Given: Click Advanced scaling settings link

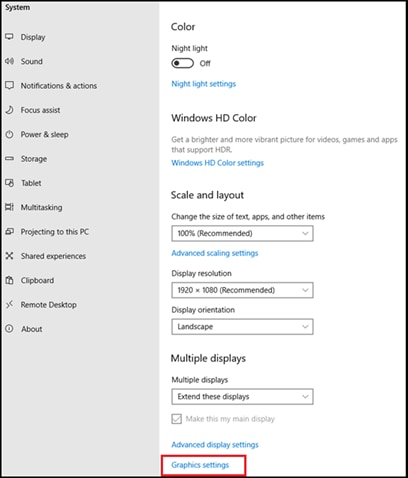Looking at the screenshot, I should (x=215, y=253).
